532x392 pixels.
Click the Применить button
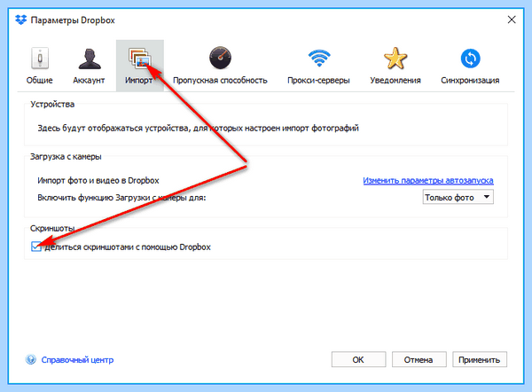tap(480, 359)
